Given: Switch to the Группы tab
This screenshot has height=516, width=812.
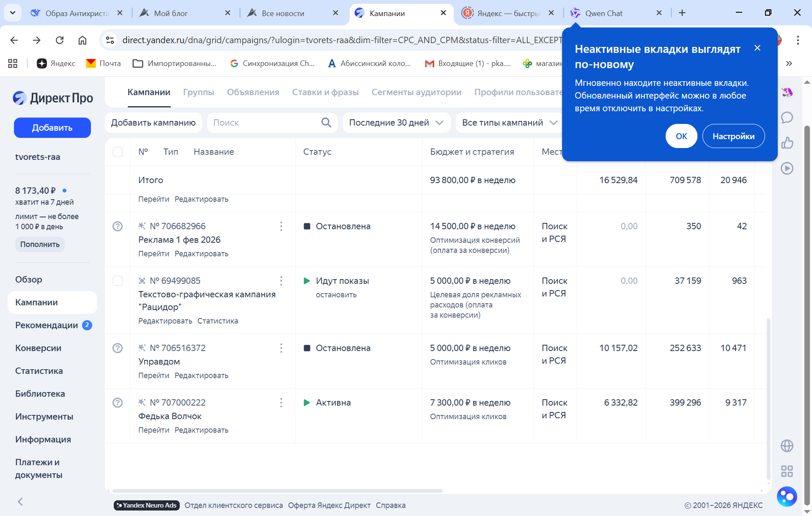Looking at the screenshot, I should pyautogui.click(x=198, y=92).
